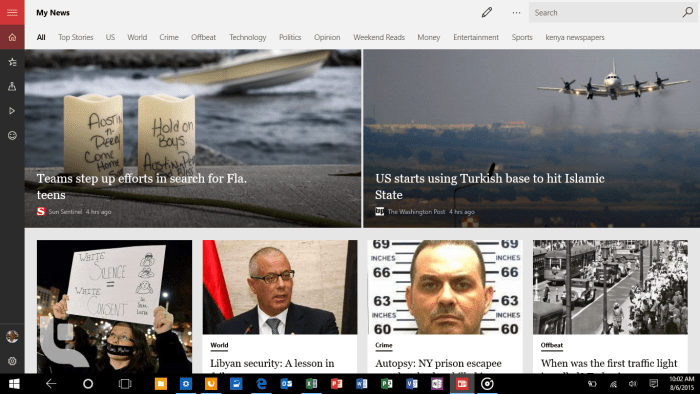Image resolution: width=700 pixels, height=394 pixels.
Task: Open the Local news sidebar icon
Action: point(12,86)
